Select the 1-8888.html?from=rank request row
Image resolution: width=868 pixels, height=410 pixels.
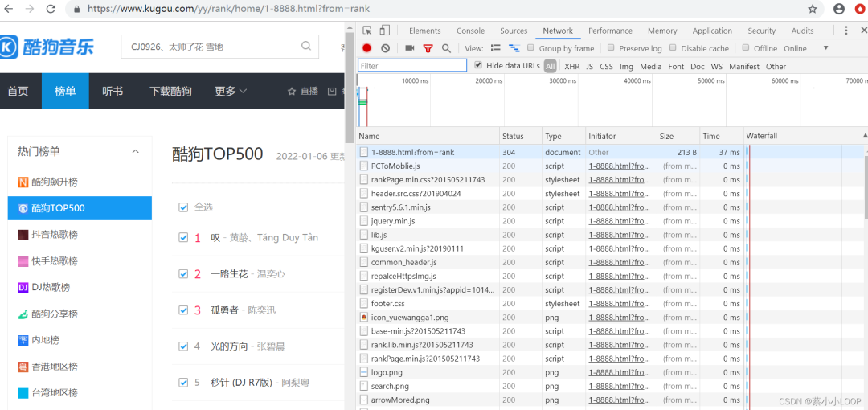(610, 152)
